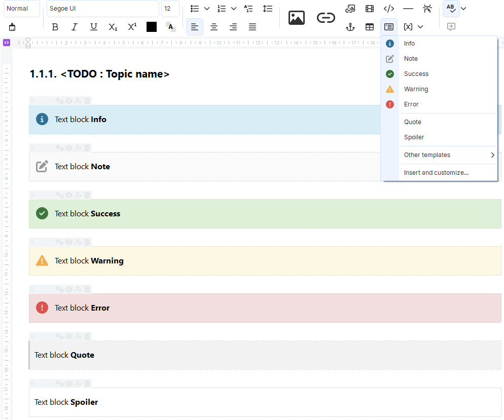This screenshot has height=420, width=504.
Task: Open bullet list style dropdown arrow
Action: point(207,9)
